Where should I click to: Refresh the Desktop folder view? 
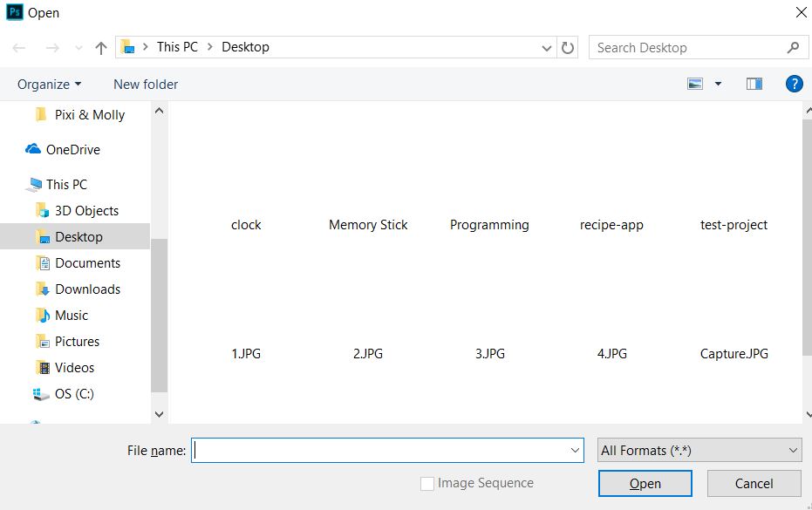coord(568,47)
